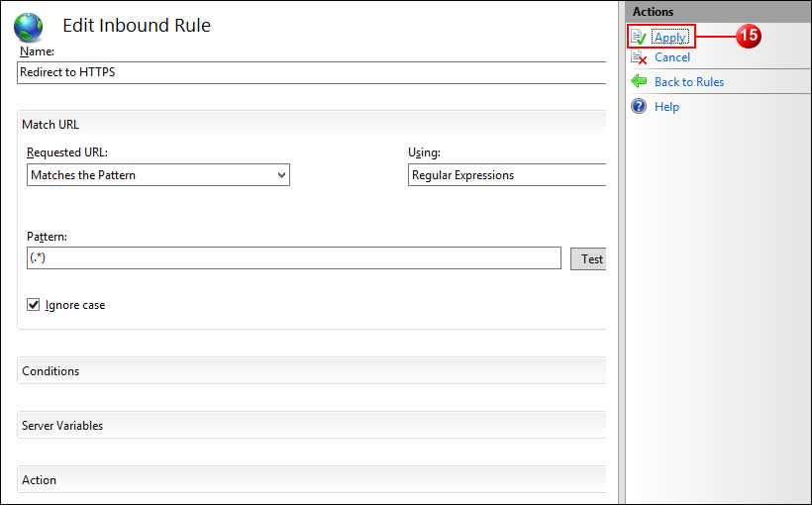Click the Cancel link in Actions
812x505 pixels.
[x=672, y=57]
